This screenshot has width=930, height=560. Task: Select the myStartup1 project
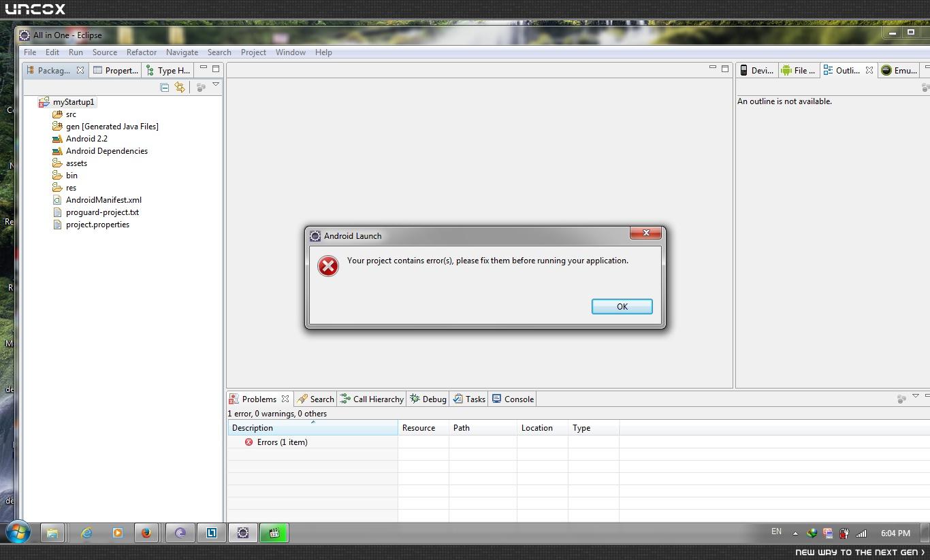(x=74, y=102)
